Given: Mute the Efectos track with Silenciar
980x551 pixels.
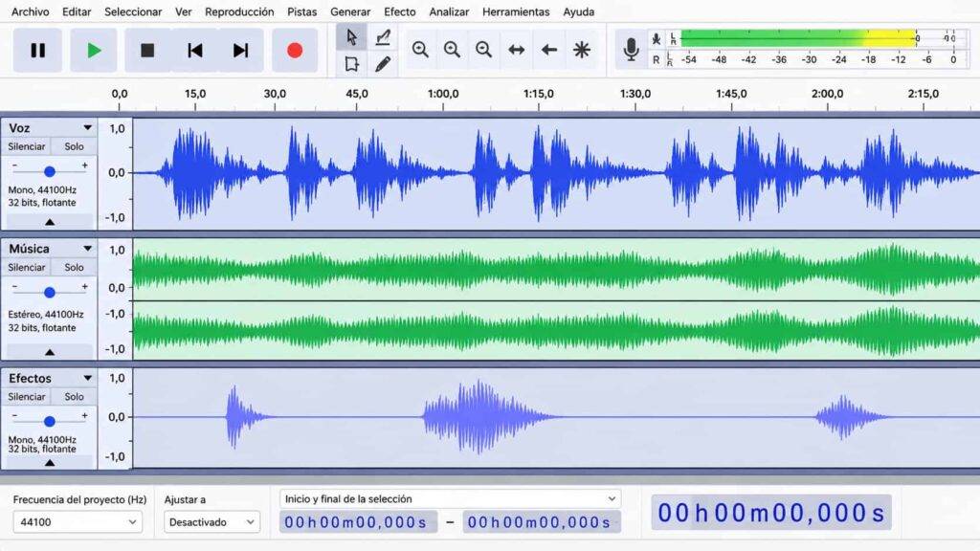Looking at the screenshot, I should tap(26, 397).
